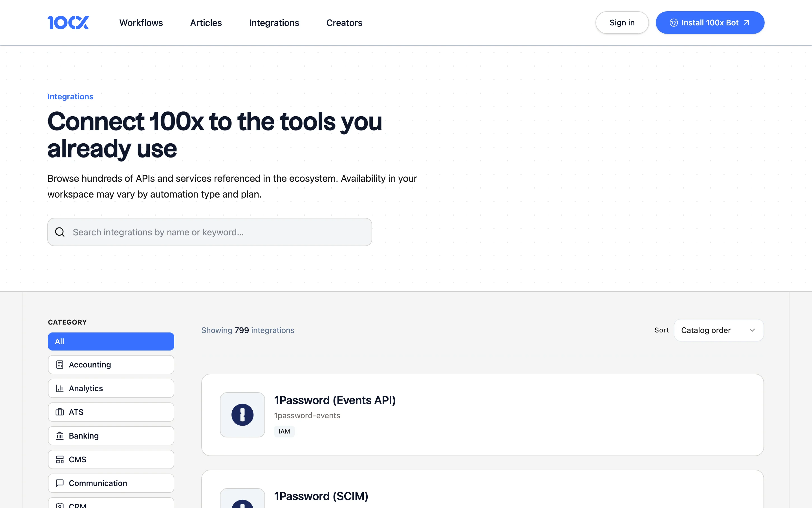Focus the Search integrations input field
Screen dimensions: 812x508
tap(210, 232)
